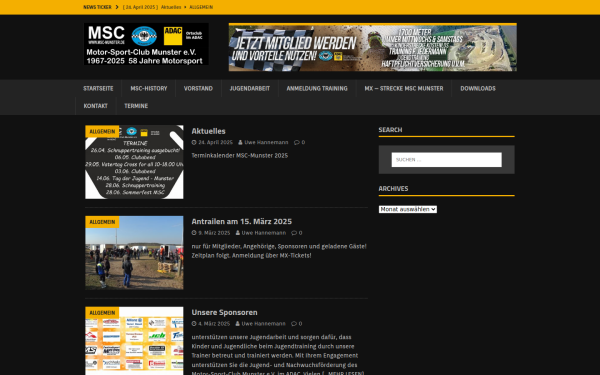The height and width of the screenshot is (375, 600).
Task: Click the Antrailen post photo thumbnail
Action: coord(134,253)
